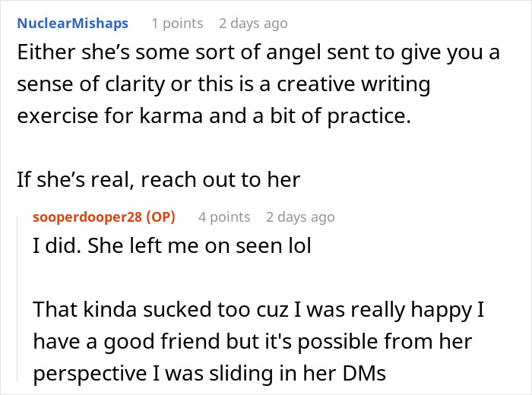Click the word "practice." ending the first paragraph
The width and height of the screenshot is (532, 395).
point(369,116)
